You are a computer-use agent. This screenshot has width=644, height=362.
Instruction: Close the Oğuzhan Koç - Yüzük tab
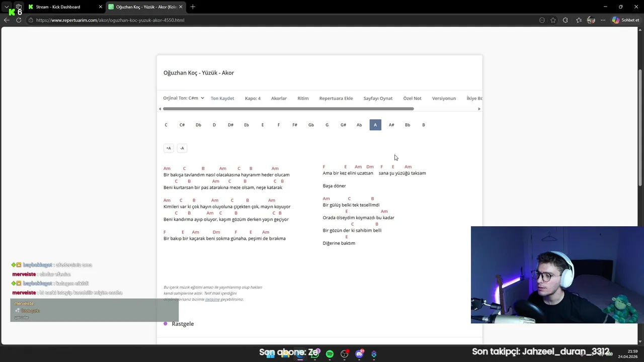coord(181,7)
